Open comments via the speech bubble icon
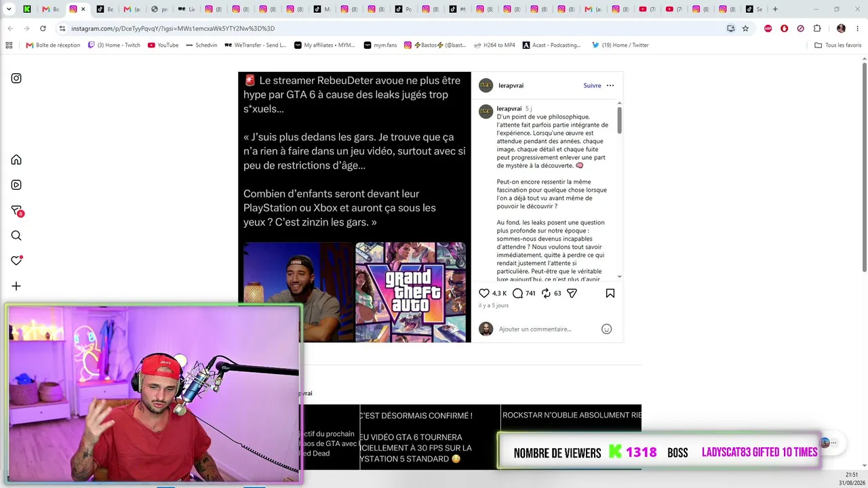Image resolution: width=868 pixels, height=488 pixels. (517, 293)
